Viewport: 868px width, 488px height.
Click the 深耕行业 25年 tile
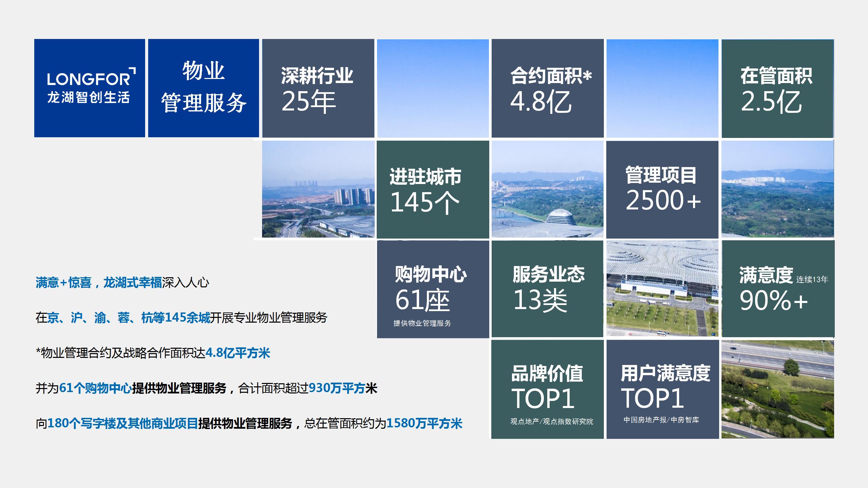[318, 88]
